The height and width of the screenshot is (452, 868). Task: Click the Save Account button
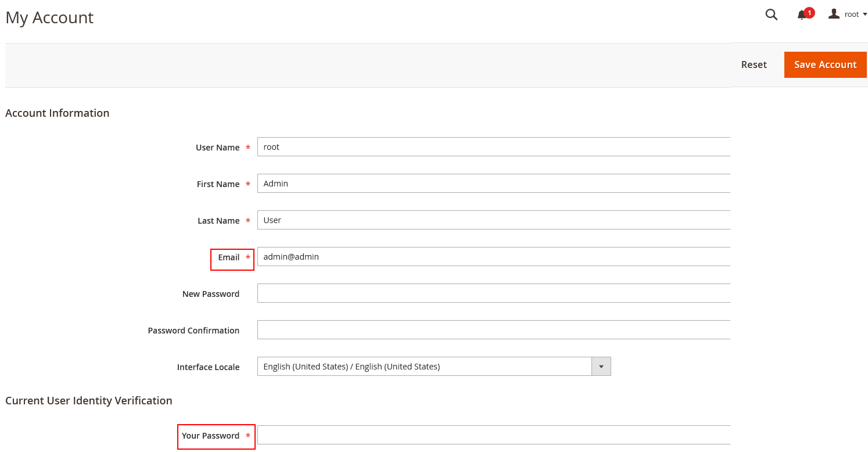825,64
